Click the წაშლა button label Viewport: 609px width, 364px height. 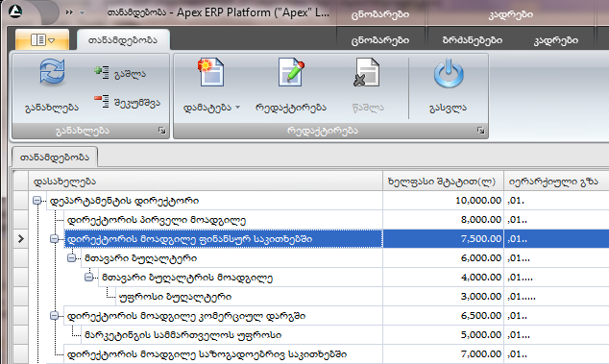pyautogui.click(x=368, y=108)
